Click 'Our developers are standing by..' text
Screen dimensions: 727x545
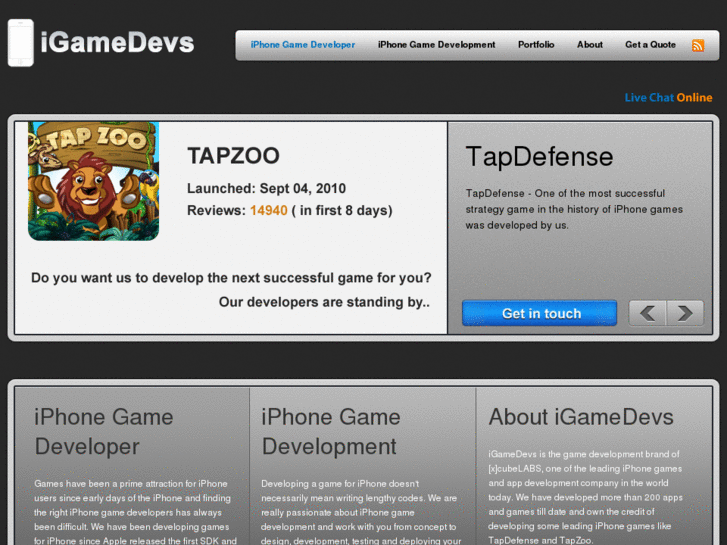(x=324, y=302)
